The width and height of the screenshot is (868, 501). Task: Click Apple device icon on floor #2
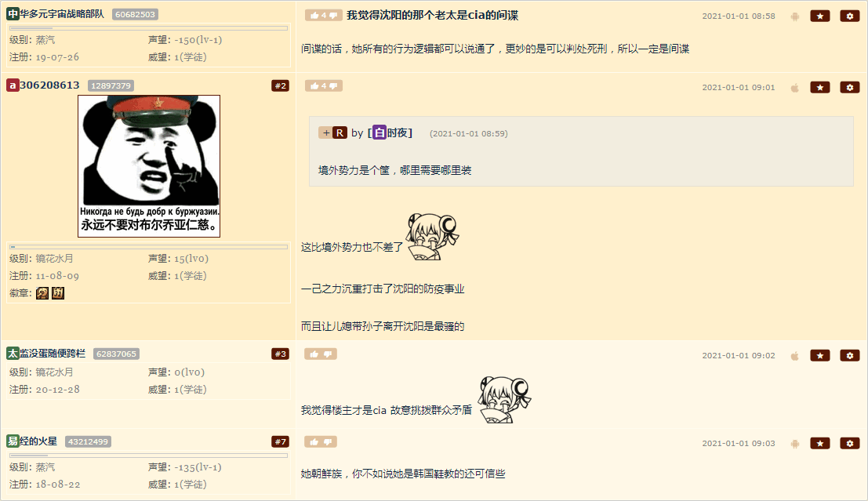pos(795,88)
